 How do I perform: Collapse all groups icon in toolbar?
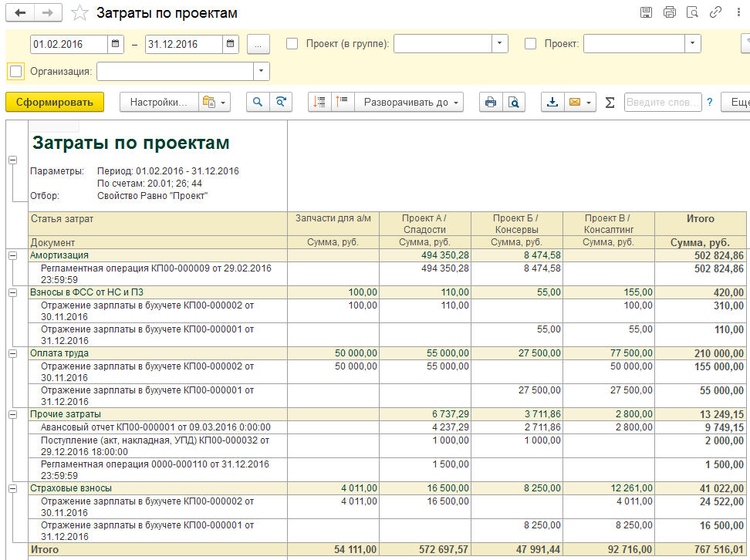pos(319,102)
